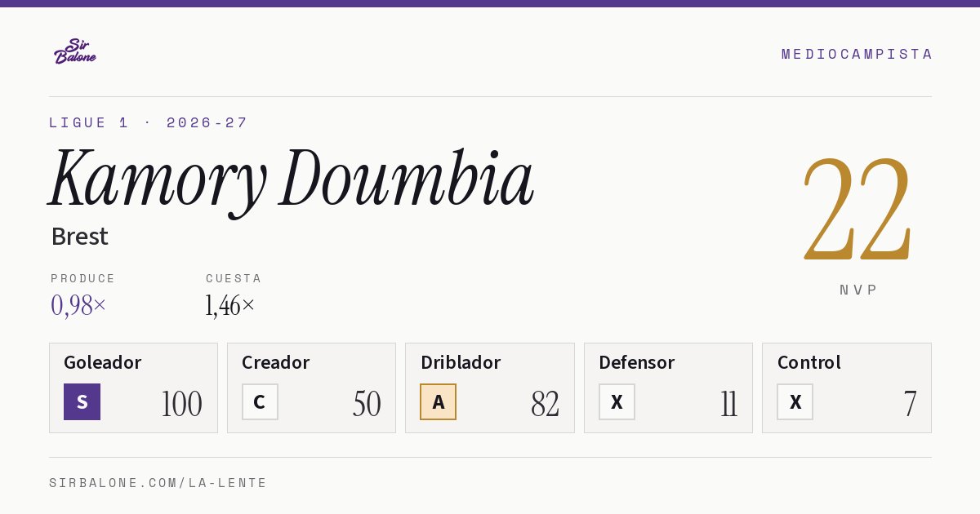
Task: Select the X grade badge under Defensor
Action: coord(617,401)
